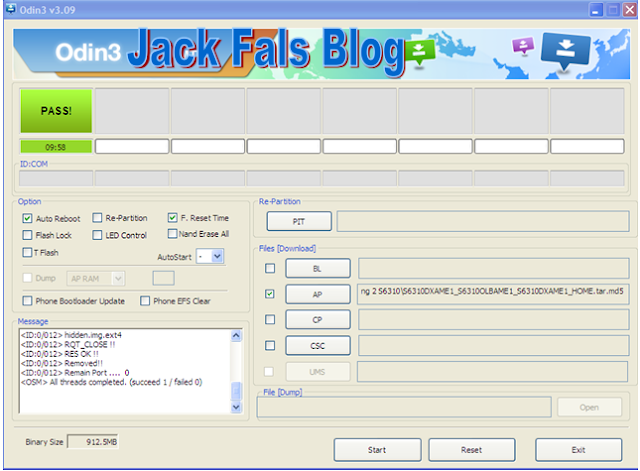Open the AutoStart dropdown
Screen dimensions: 640x471
[x=217, y=256]
